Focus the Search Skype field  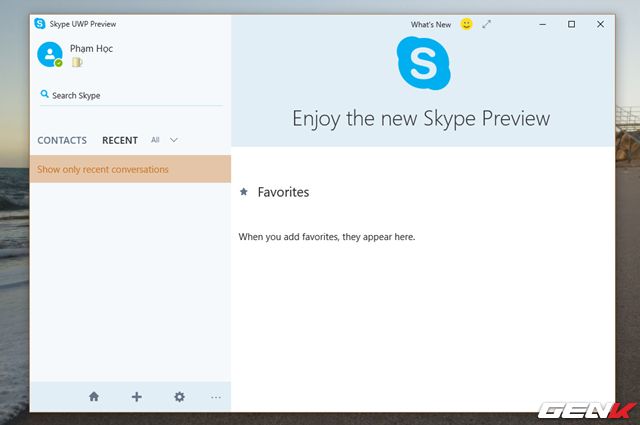pyautogui.click(x=131, y=96)
